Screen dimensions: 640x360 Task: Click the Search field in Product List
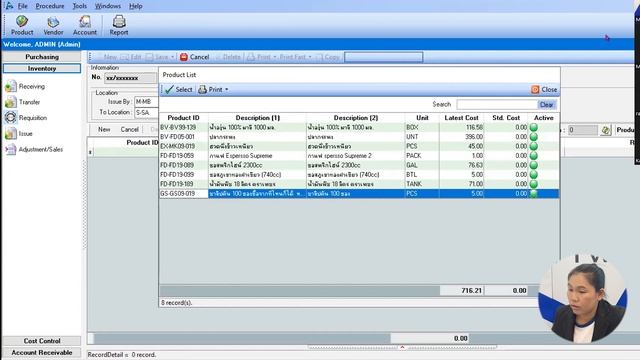click(x=497, y=104)
